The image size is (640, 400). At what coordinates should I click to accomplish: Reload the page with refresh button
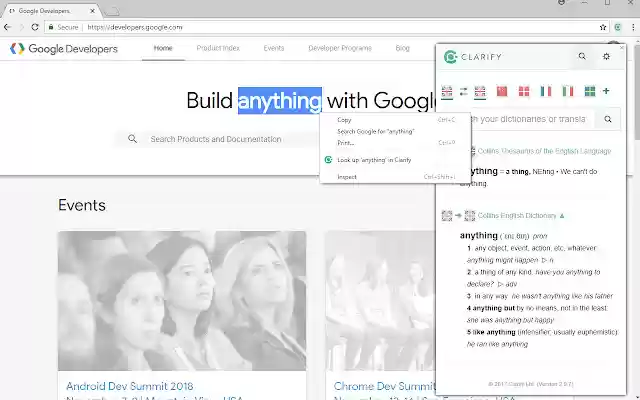35,27
